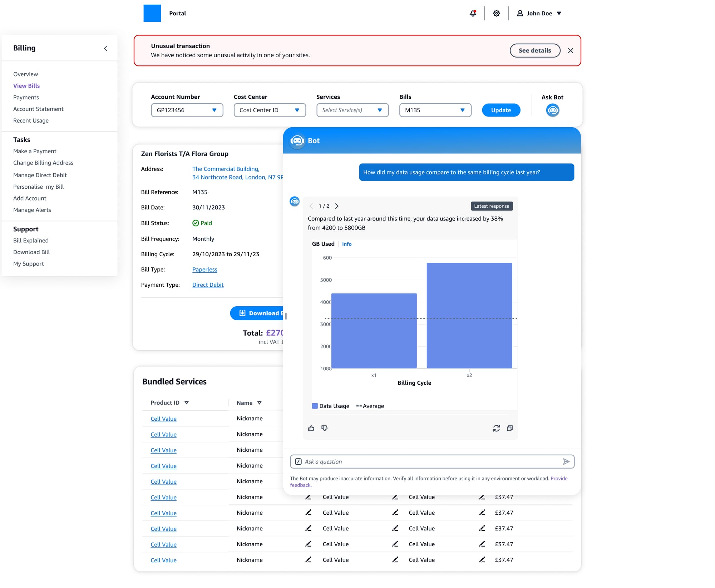Select Recent Usage in sidebar

point(31,120)
